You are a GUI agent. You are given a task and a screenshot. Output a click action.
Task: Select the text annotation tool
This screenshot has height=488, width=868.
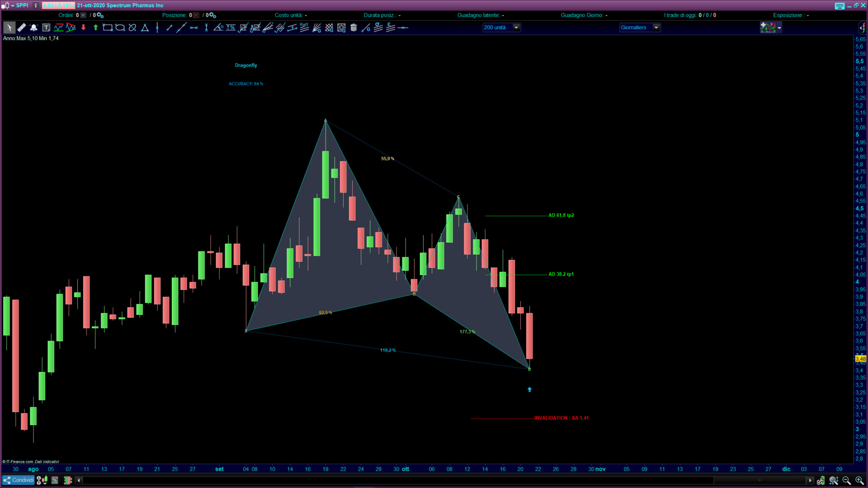[46, 28]
